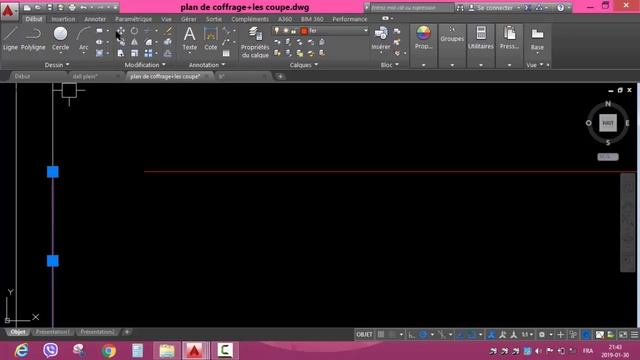
Task: Click the Undo arrow in quick access toolbar
Action: 83,7
